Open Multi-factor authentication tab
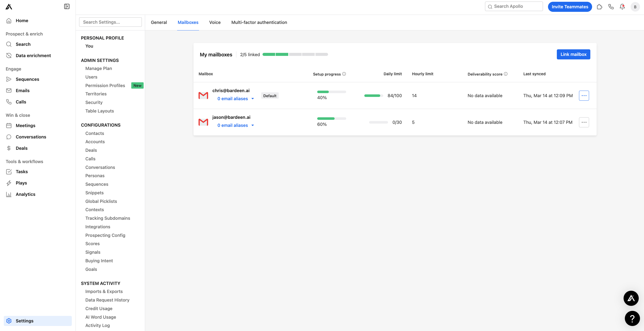This screenshot has width=644, height=331. tap(259, 22)
